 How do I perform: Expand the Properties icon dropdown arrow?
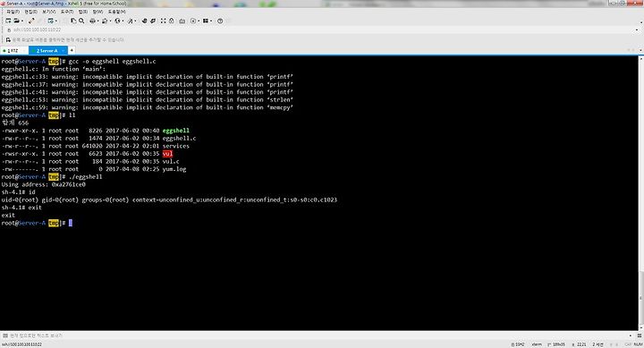tap(56, 21)
